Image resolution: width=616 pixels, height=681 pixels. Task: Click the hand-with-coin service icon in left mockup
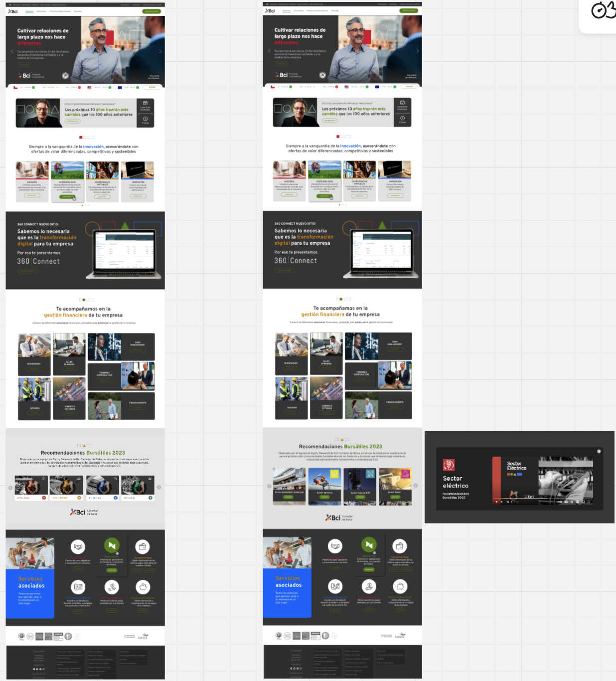tap(112, 587)
